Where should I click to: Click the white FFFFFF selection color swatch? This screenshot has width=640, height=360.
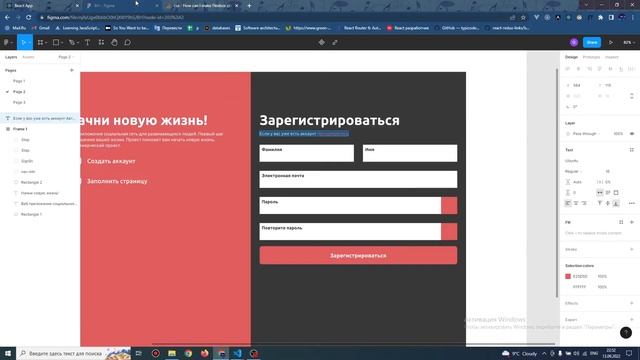point(568,287)
